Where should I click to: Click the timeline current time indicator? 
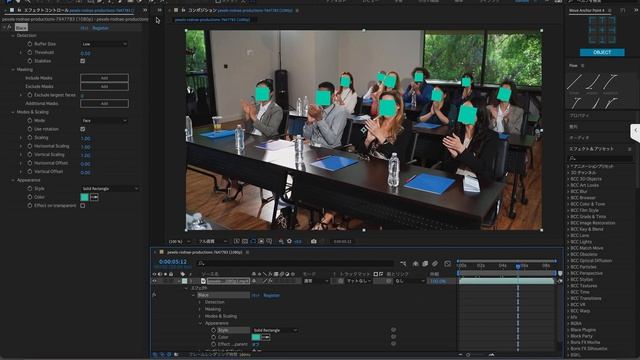click(518, 266)
